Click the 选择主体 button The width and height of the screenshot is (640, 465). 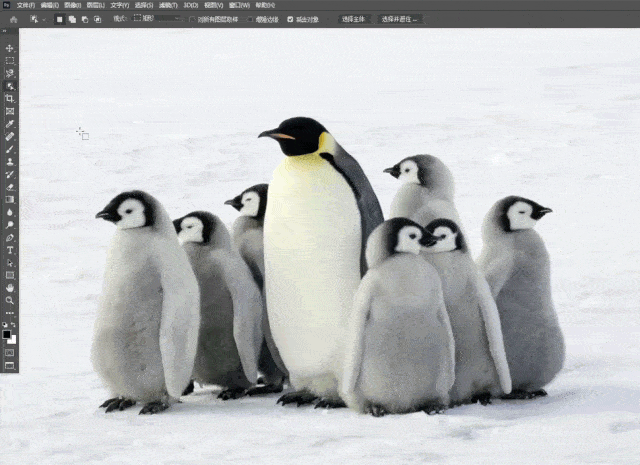tap(354, 19)
